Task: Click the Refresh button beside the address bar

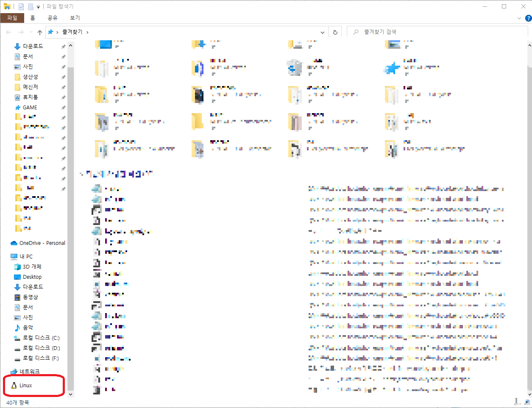Action: coord(335,32)
